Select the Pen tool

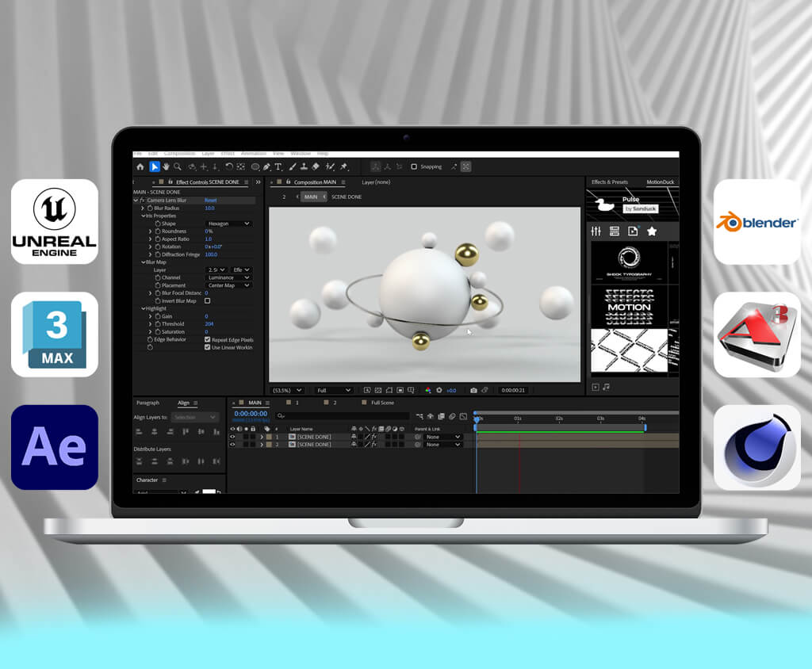click(x=266, y=166)
